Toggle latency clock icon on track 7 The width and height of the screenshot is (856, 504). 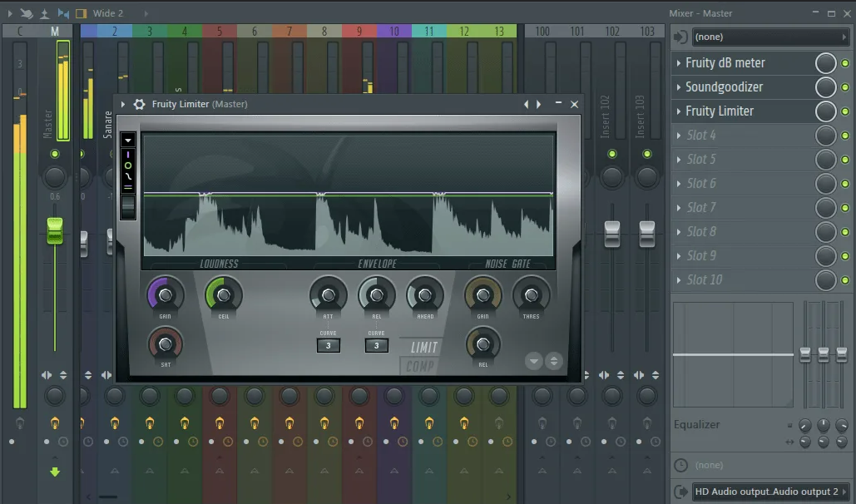tap(298, 442)
